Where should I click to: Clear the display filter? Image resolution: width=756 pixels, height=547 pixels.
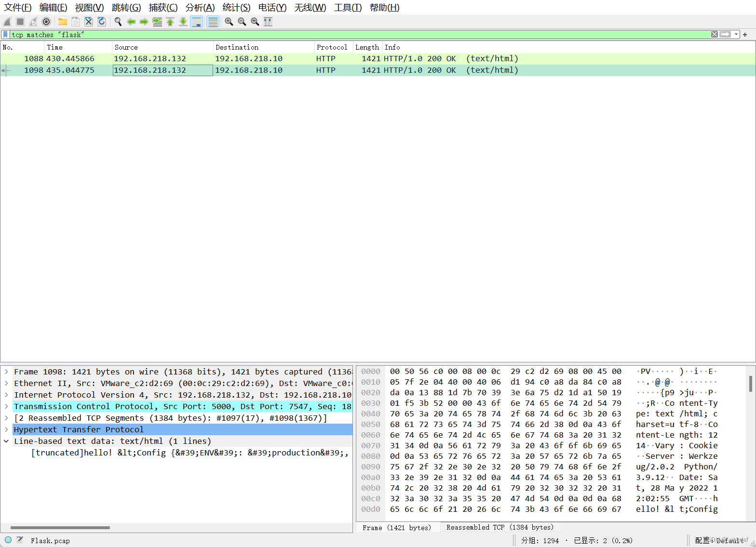tap(715, 35)
